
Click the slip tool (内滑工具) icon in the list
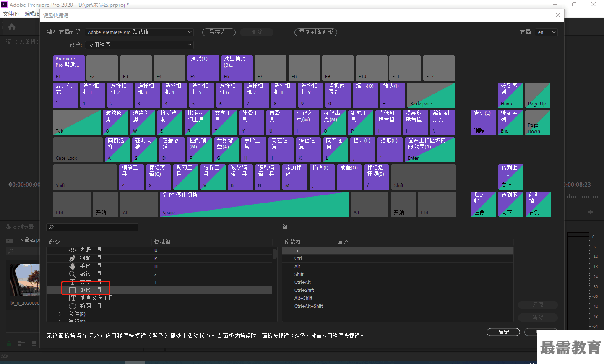(x=73, y=250)
